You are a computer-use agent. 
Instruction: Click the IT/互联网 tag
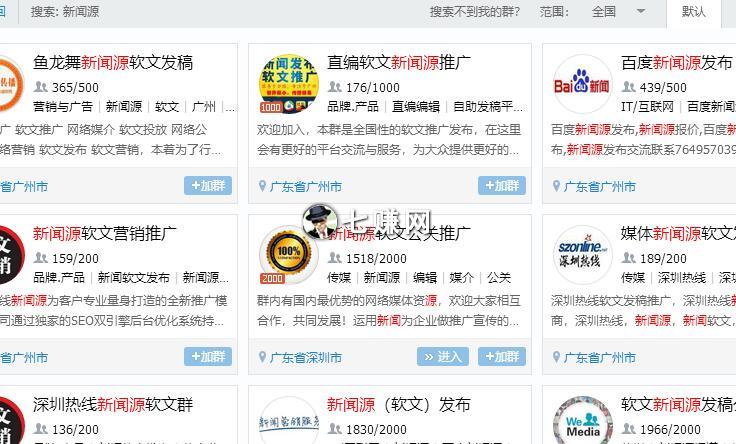647,107
